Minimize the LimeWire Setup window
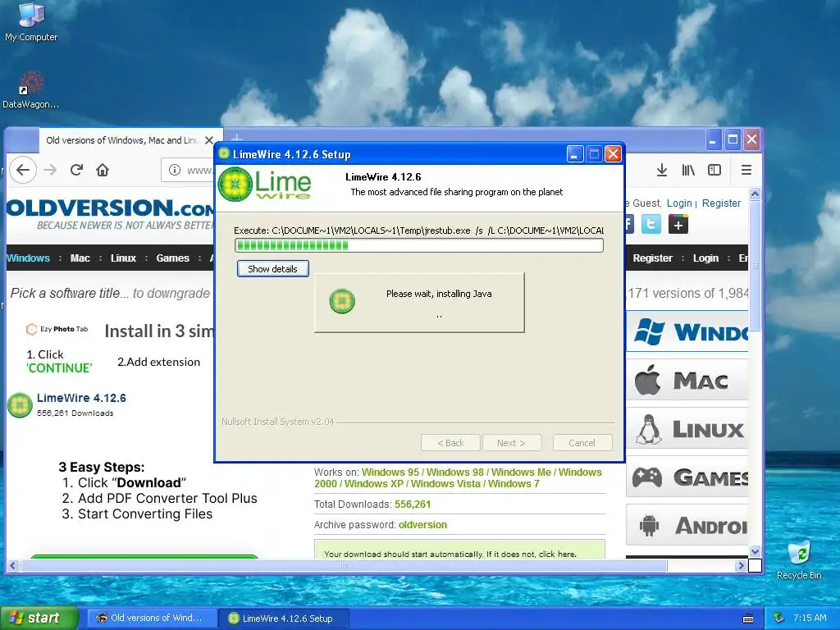The image size is (840, 630). pos(574,154)
